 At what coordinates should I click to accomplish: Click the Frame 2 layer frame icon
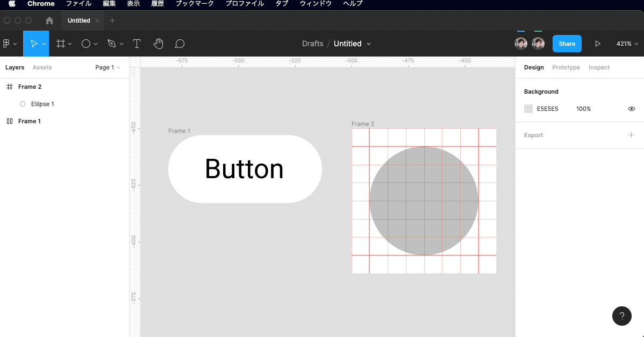[10, 87]
